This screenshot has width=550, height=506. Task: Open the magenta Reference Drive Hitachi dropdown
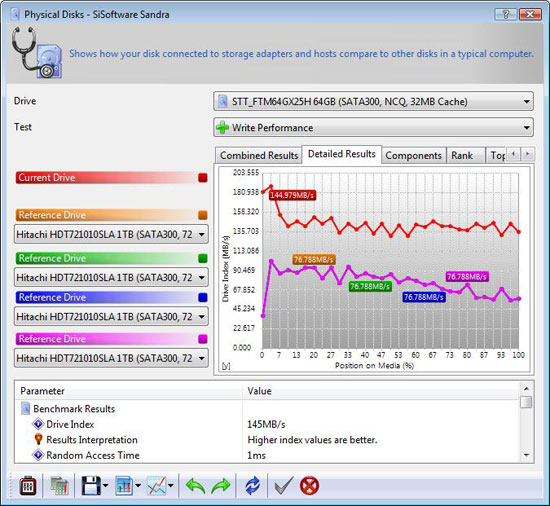(x=111, y=358)
